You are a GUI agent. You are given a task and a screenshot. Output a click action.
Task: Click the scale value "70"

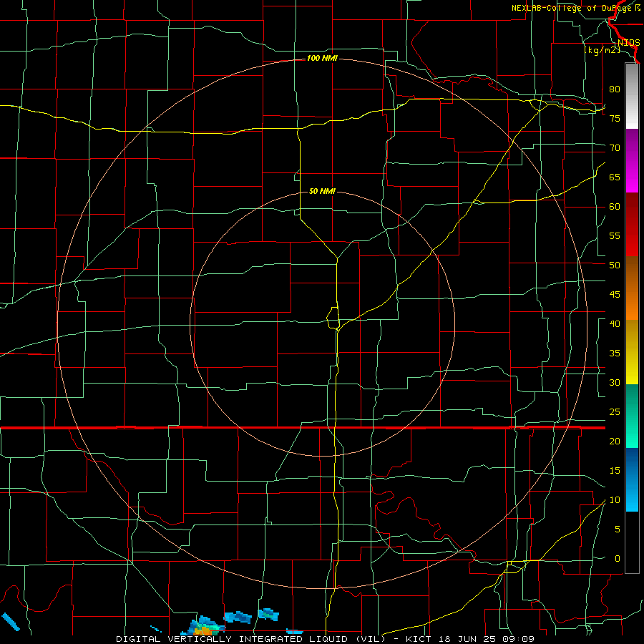pos(615,148)
